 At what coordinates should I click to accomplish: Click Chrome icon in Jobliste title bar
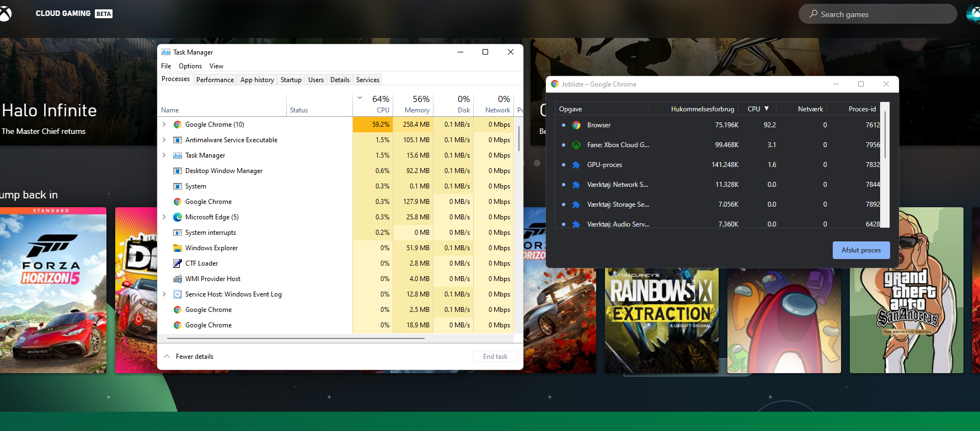coord(555,84)
